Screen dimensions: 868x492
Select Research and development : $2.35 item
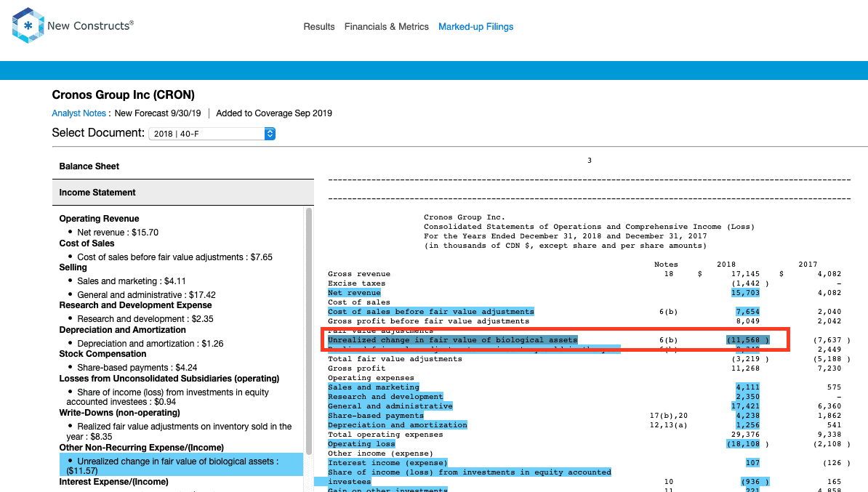pos(145,319)
